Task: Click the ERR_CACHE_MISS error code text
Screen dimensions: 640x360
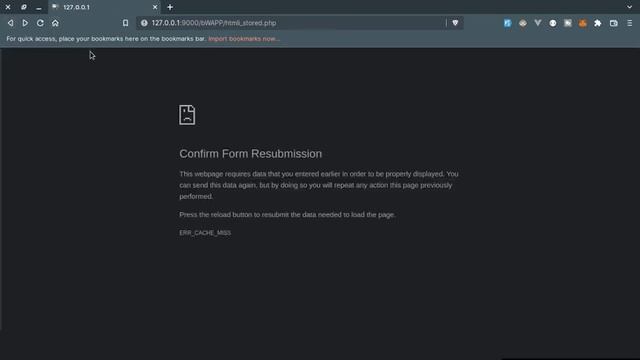Action: [x=205, y=233]
